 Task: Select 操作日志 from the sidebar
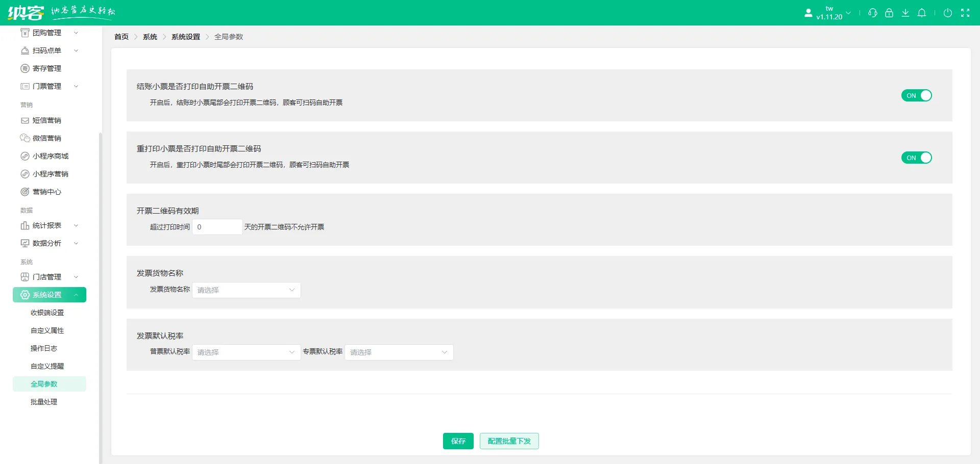(x=44, y=348)
